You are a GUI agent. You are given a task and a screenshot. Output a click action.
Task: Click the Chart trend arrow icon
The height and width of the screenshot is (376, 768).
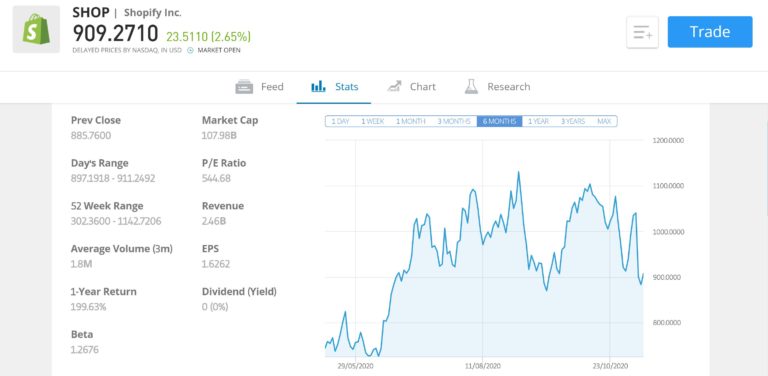tap(394, 87)
